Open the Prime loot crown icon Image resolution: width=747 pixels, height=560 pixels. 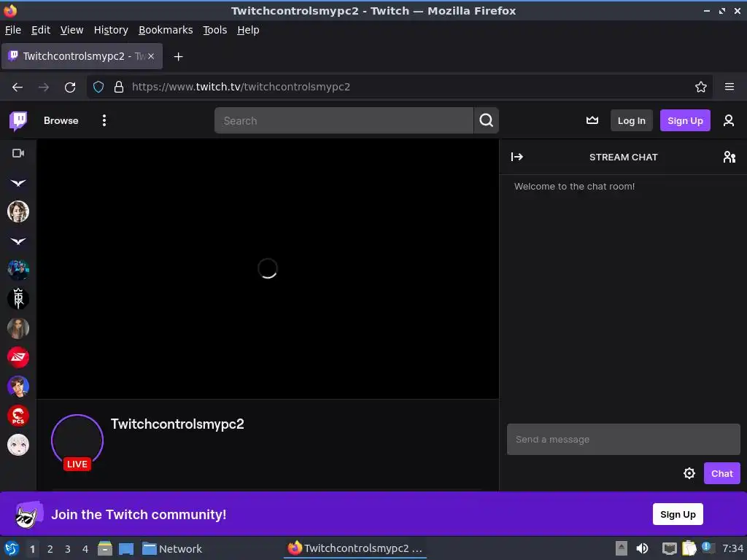click(592, 120)
